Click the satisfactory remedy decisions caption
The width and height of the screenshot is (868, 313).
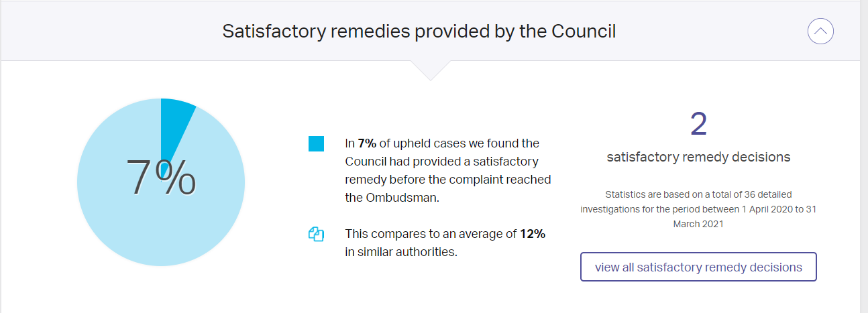(698, 158)
